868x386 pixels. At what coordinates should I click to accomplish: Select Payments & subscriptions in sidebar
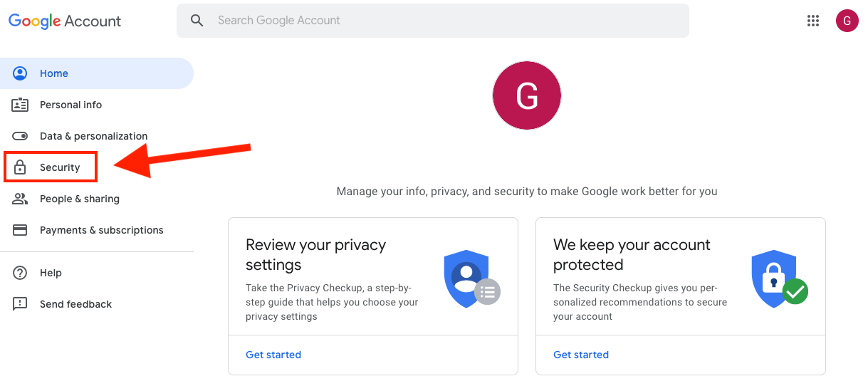click(x=101, y=230)
